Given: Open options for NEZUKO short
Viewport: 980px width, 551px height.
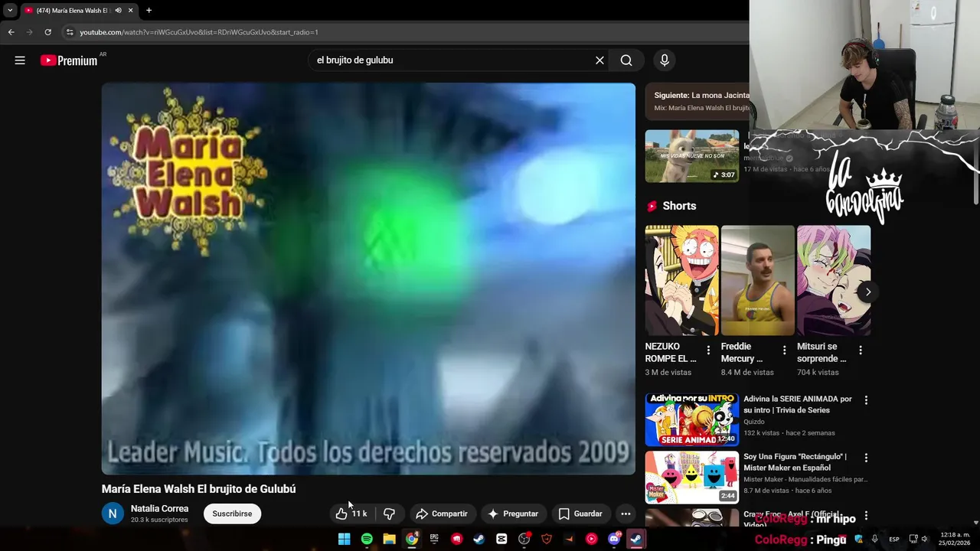Looking at the screenshot, I should (708, 350).
